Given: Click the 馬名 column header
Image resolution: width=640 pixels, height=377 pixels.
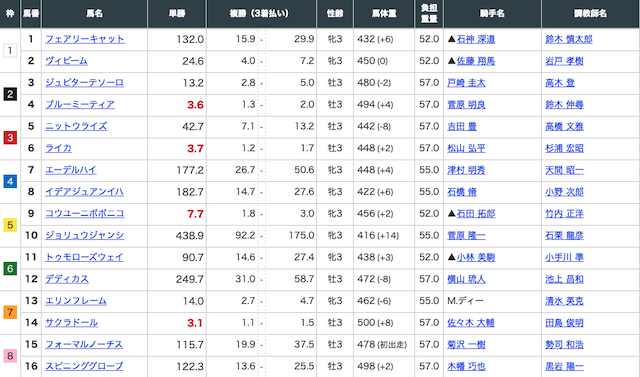Looking at the screenshot, I should click(94, 13).
